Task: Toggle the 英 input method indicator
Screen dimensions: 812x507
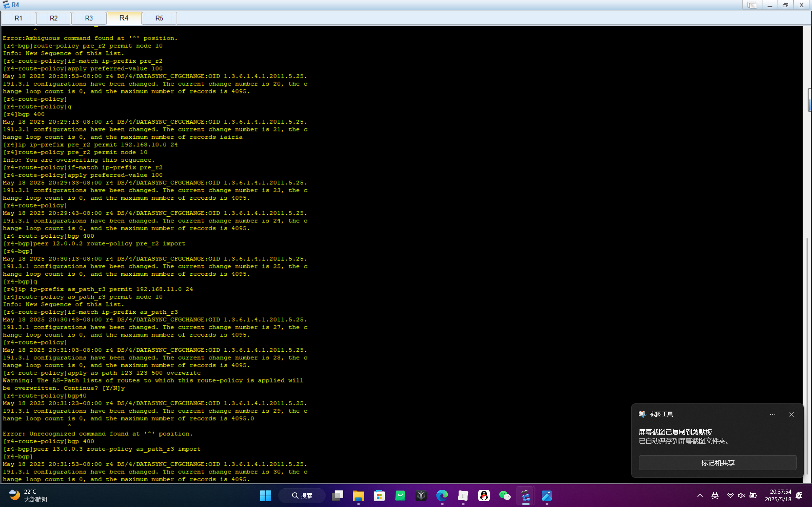Action: click(x=715, y=496)
